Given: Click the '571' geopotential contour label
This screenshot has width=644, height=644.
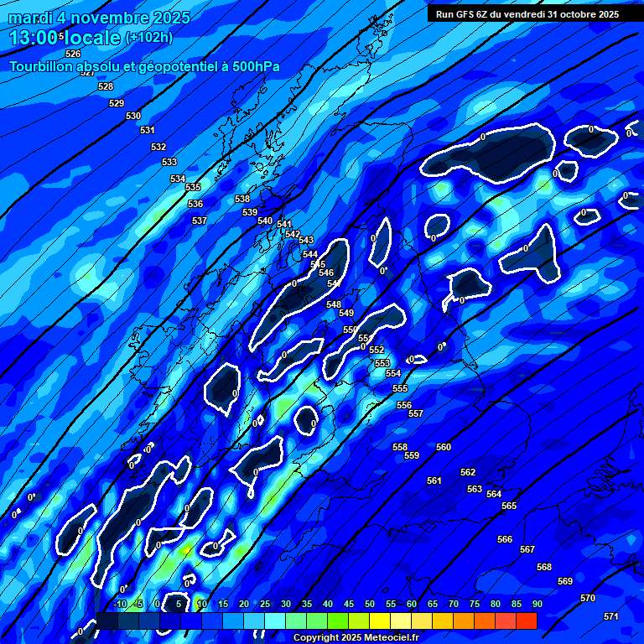Looking at the screenshot, I should [611, 616].
